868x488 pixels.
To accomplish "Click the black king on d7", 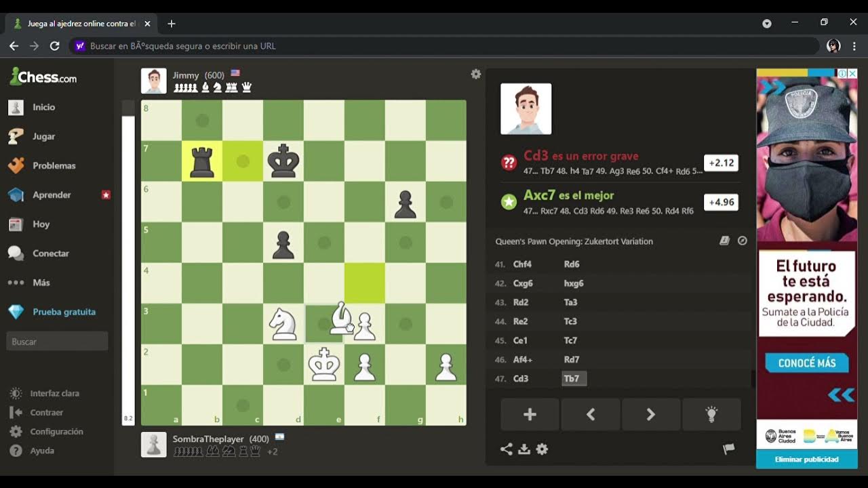I will pos(283,161).
